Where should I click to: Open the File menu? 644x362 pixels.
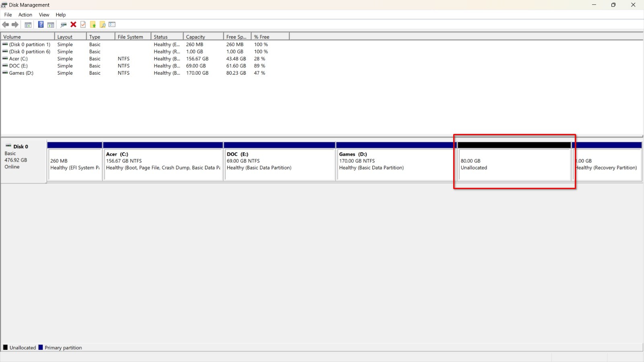click(x=8, y=15)
